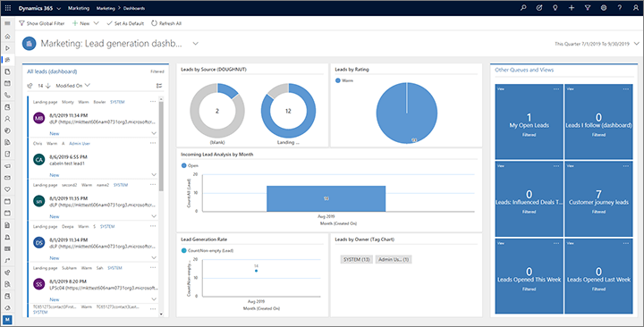Open Advanced Find funnel icon in top bar
Viewport: 644px width, 327px height.
point(588,8)
